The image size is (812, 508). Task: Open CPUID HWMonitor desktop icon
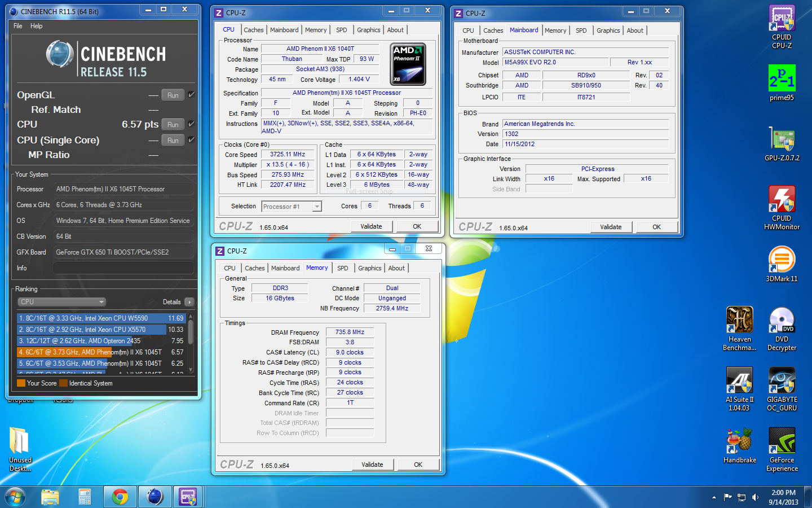click(x=782, y=207)
